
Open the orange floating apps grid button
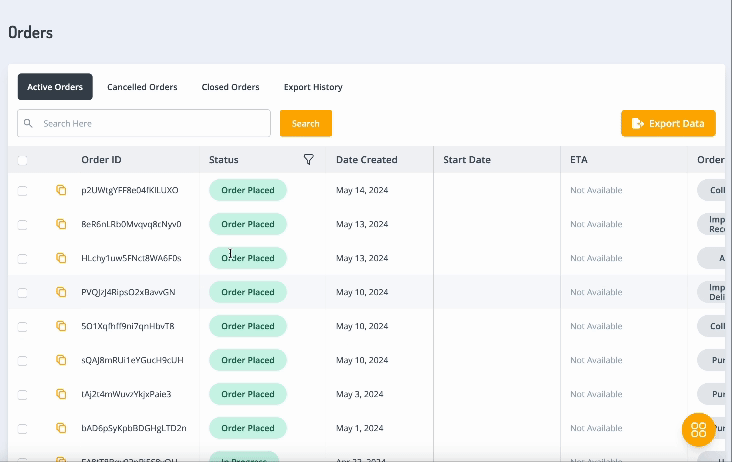point(698,429)
